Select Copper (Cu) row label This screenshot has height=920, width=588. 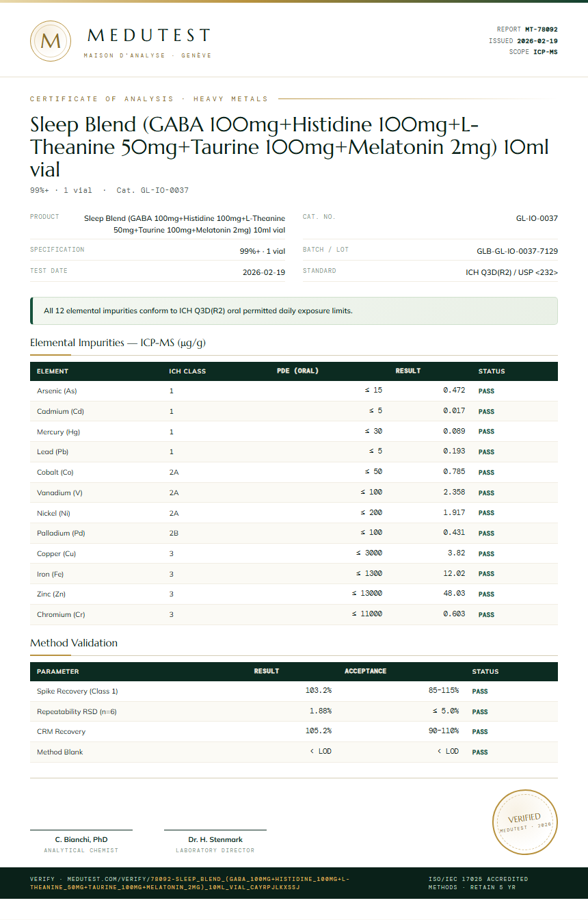coord(56,554)
